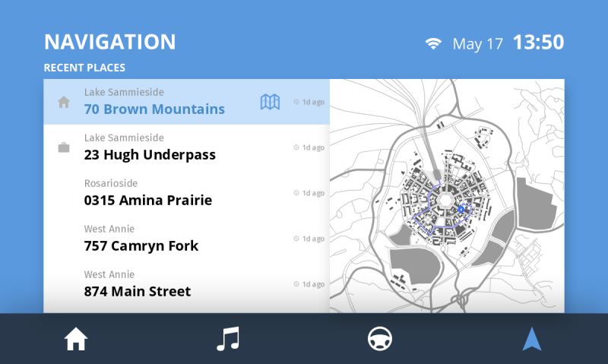The height and width of the screenshot is (364, 608).
Task: Tap the Wi-Fi status icon
Action: [x=433, y=43]
